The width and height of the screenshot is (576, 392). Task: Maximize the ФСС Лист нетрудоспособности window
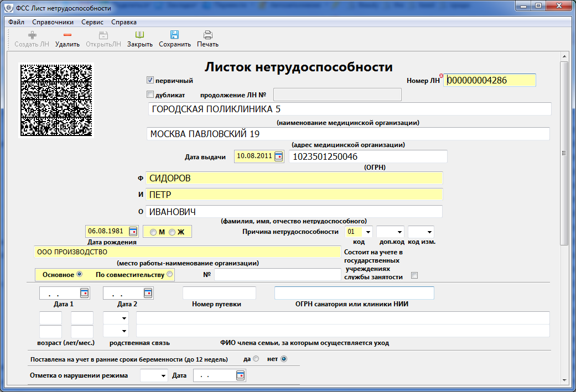point(538,6)
